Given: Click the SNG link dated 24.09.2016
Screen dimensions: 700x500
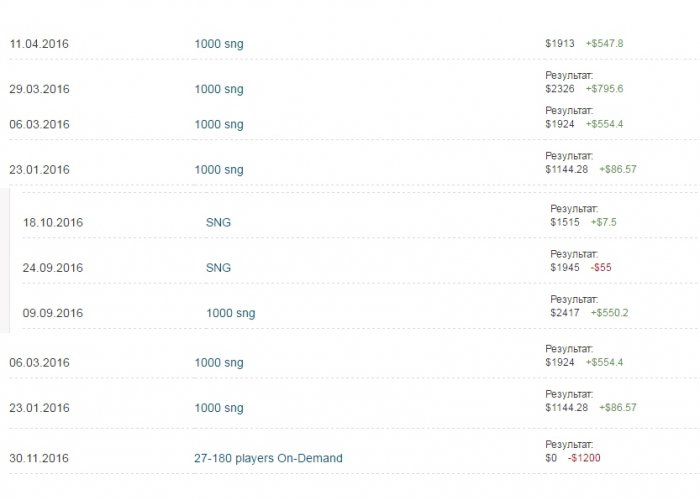Looking at the screenshot, I should tap(218, 267).
